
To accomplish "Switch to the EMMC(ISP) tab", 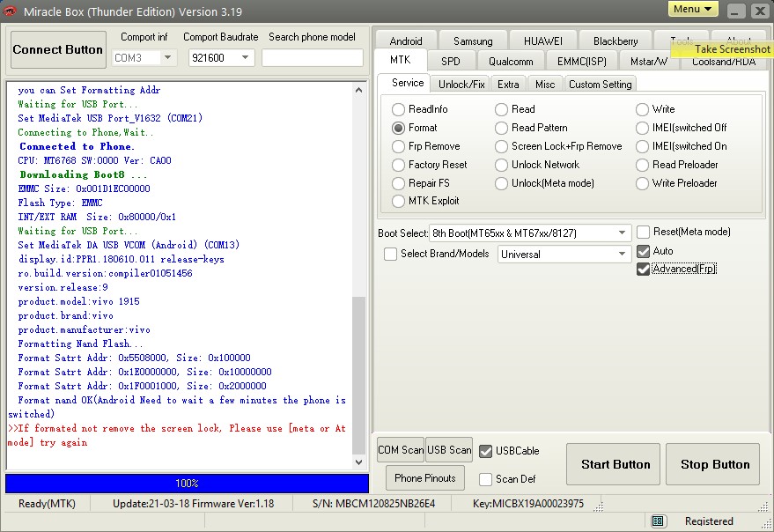I will point(581,61).
